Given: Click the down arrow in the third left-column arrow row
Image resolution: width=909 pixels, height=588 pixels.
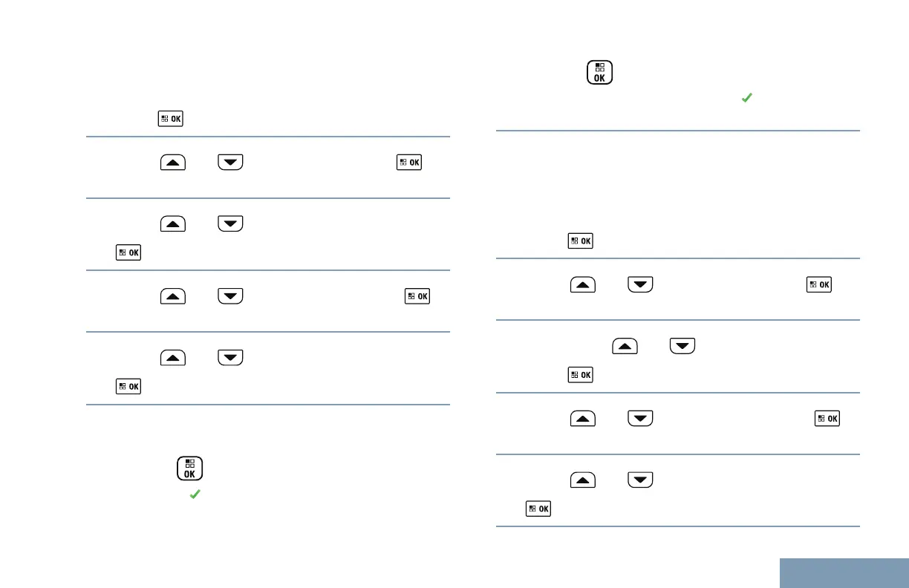Looking at the screenshot, I should (x=230, y=296).
